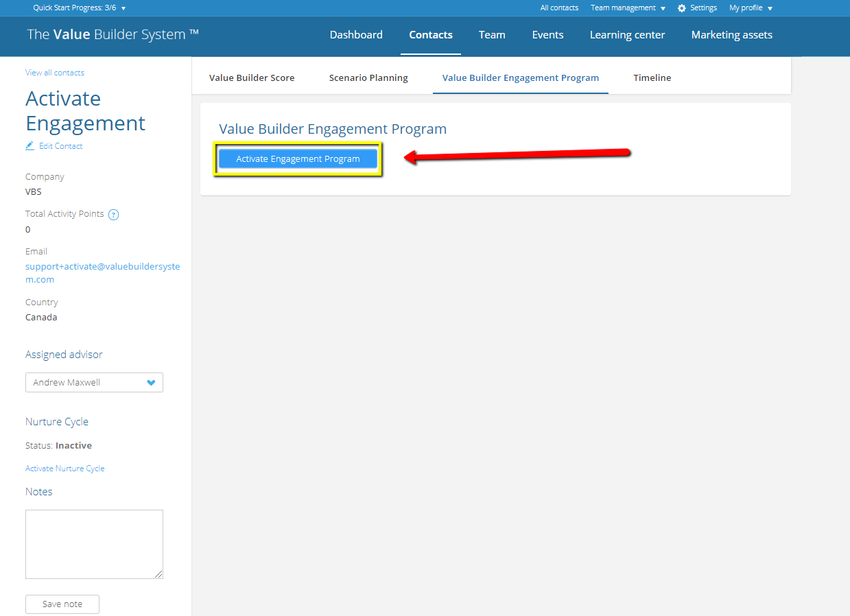Select the Value Builder Engagement Program tab
This screenshot has height=616, width=850.
[x=521, y=78]
